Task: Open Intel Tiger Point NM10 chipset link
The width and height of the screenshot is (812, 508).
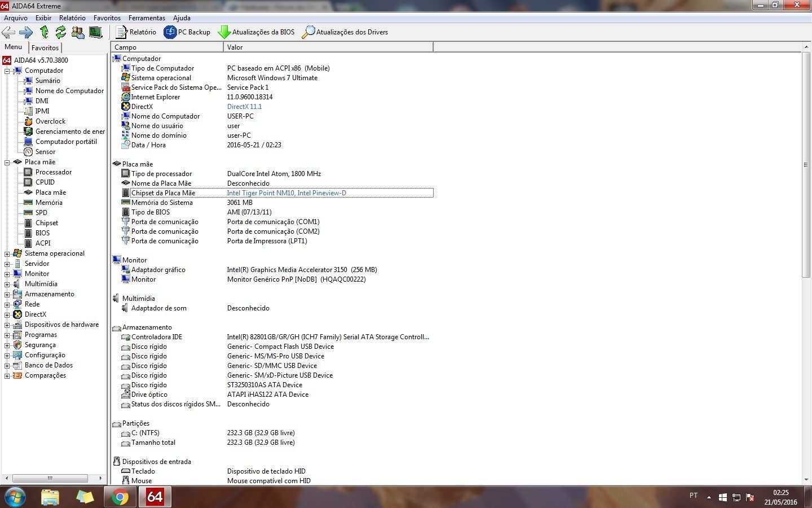Action: pos(286,193)
